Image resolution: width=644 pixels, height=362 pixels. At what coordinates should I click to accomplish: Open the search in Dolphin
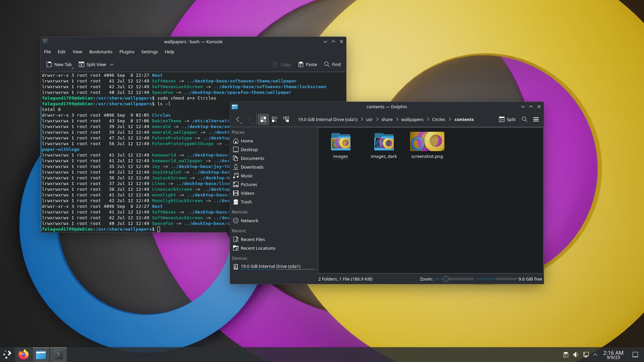coord(524,119)
